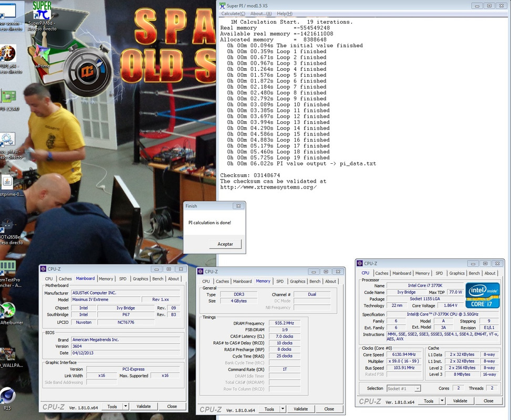Click the http://www.xtremesystems.org/ line
This screenshot has height=420, width=511.
point(268,187)
